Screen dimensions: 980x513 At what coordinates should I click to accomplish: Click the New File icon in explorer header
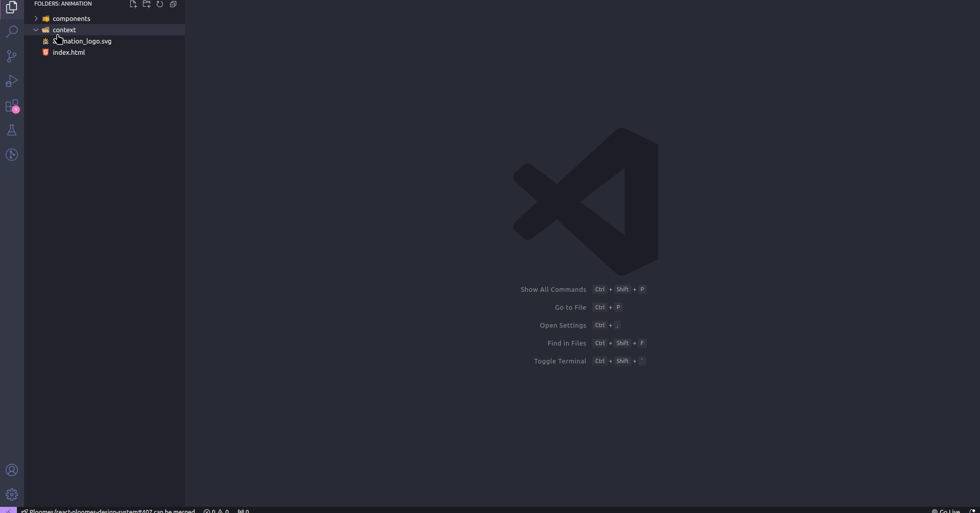(x=133, y=4)
